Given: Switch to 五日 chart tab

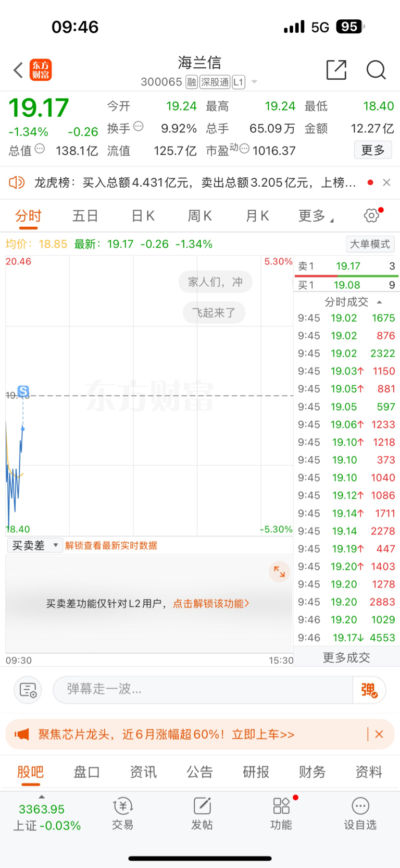Looking at the screenshot, I should point(85,216).
